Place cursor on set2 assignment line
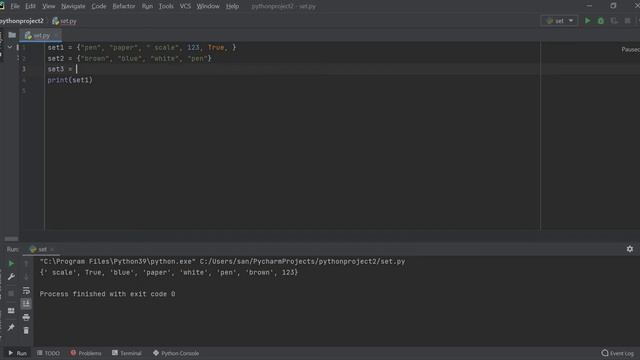 pyautogui.click(x=129, y=58)
